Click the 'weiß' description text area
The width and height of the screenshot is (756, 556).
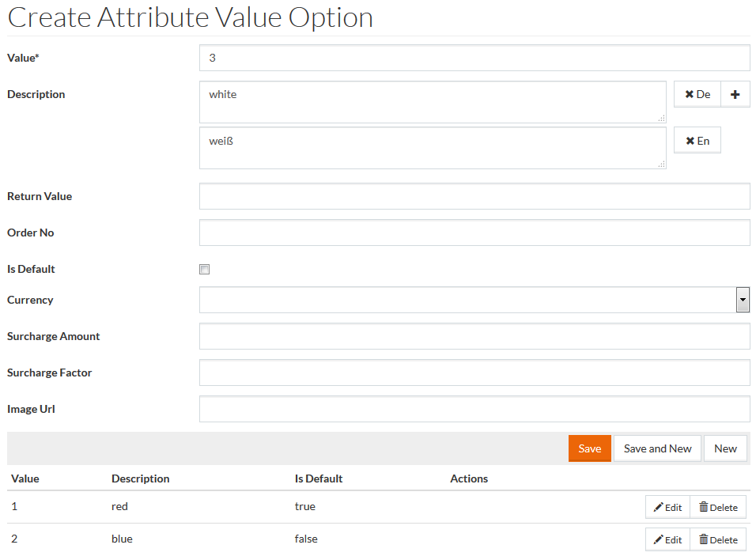tap(432, 148)
